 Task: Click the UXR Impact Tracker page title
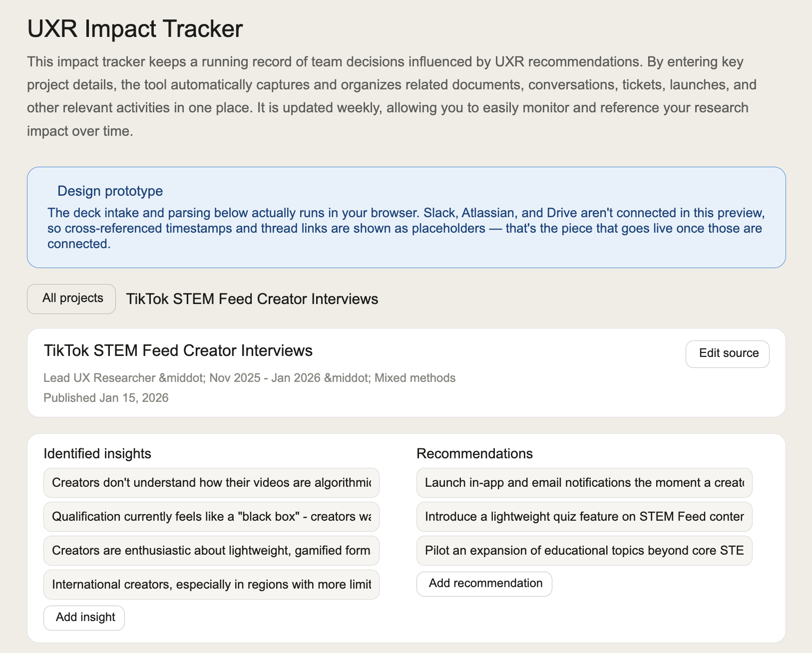(x=135, y=28)
